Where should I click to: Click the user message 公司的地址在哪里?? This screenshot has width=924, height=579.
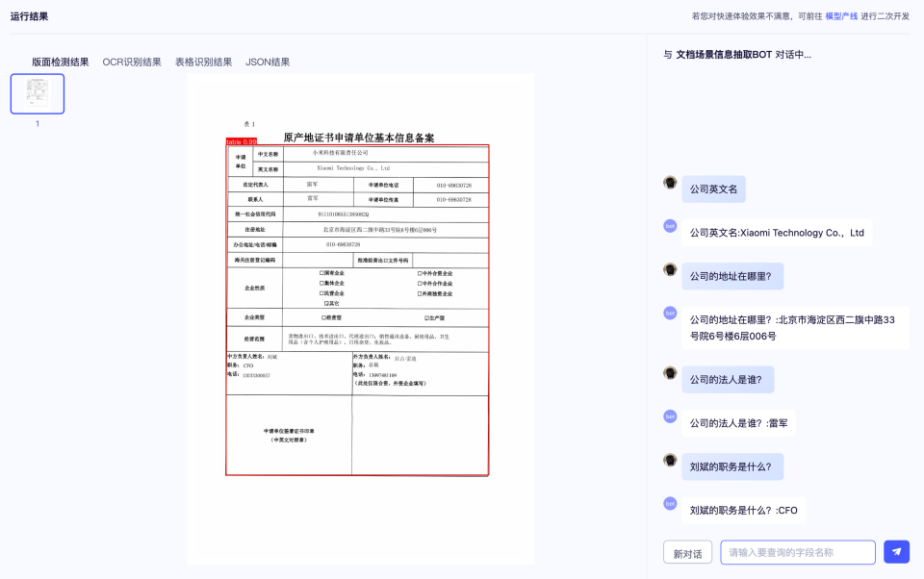tap(732, 276)
